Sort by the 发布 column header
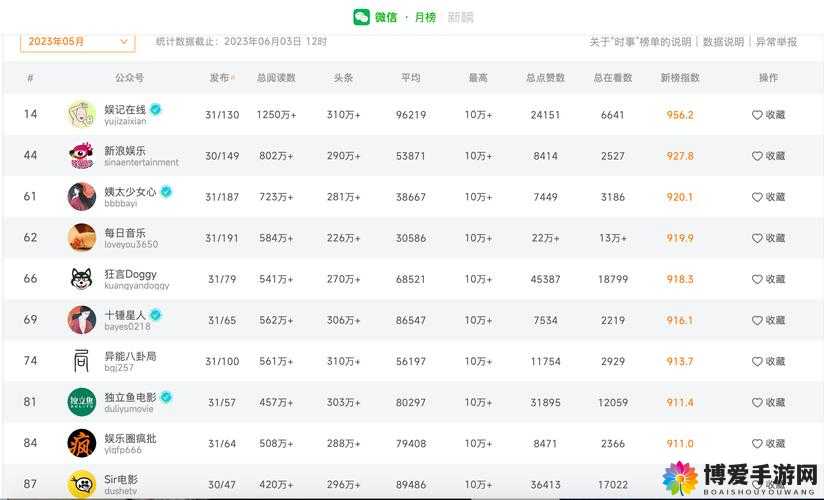The image size is (824, 500). click(x=222, y=78)
